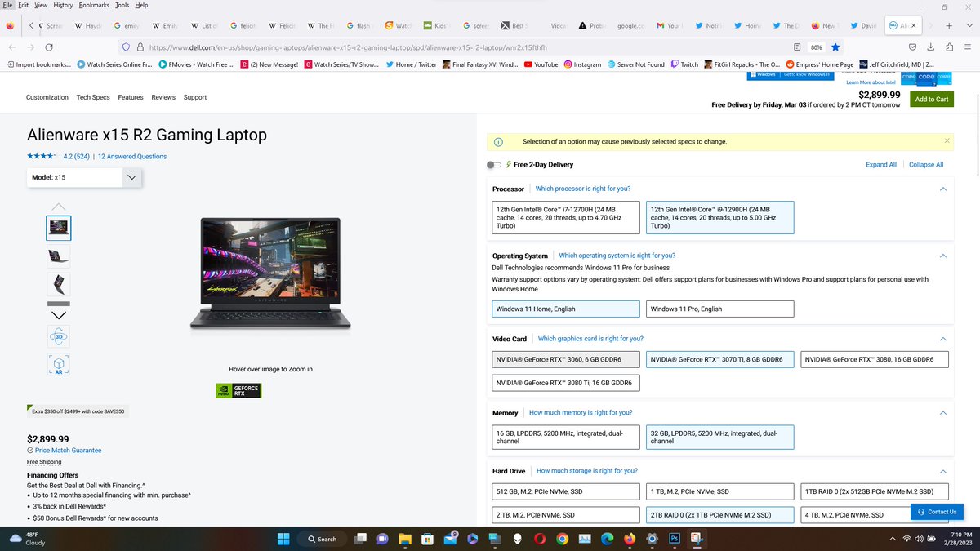The width and height of the screenshot is (980, 551).
Task: Select 16 GB LPDDR5 memory option
Action: point(565,437)
